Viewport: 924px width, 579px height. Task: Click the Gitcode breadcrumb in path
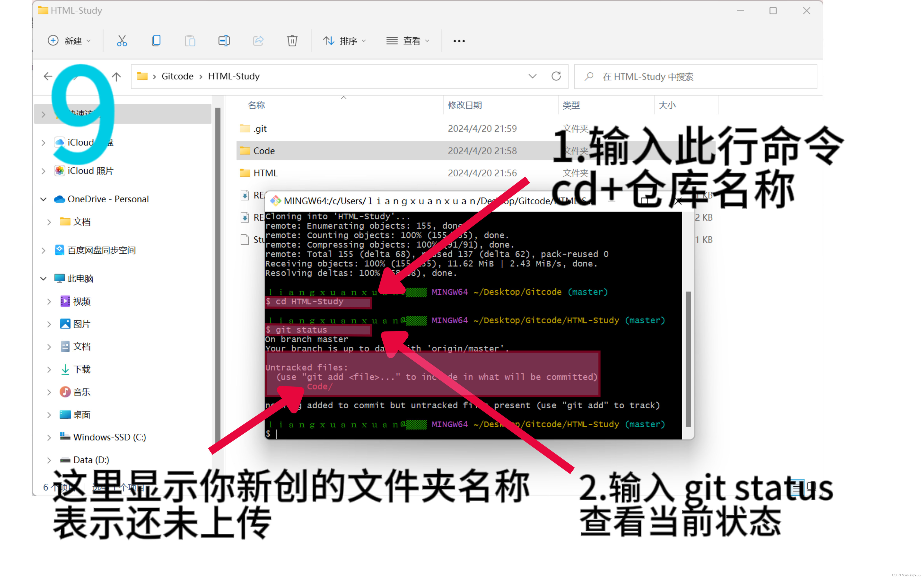177,76
